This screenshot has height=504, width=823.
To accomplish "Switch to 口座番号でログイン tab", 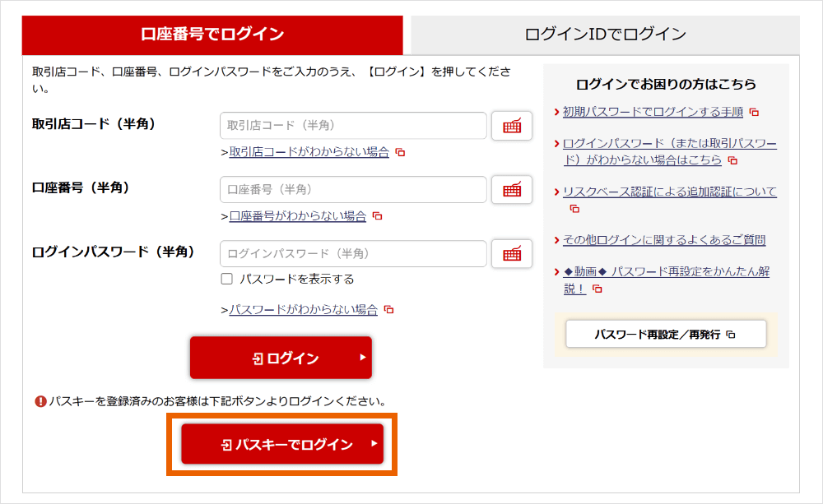I will [x=212, y=35].
